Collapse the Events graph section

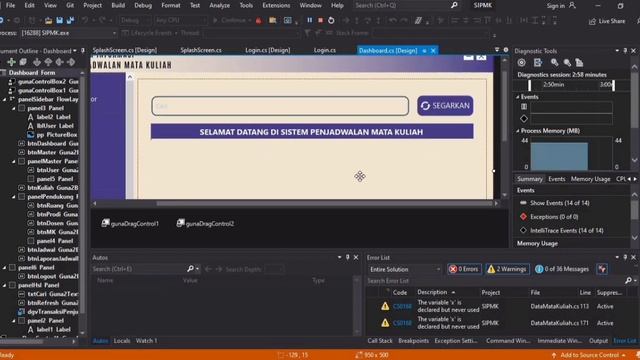(x=518, y=97)
